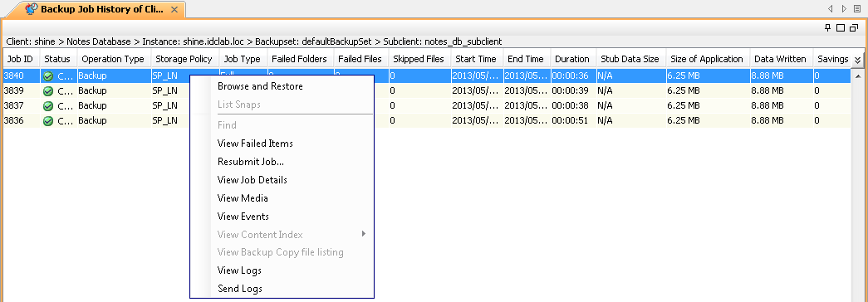Expand hidden columns chevron after Savings
Viewport: 868px width, 302px height.
857,59
